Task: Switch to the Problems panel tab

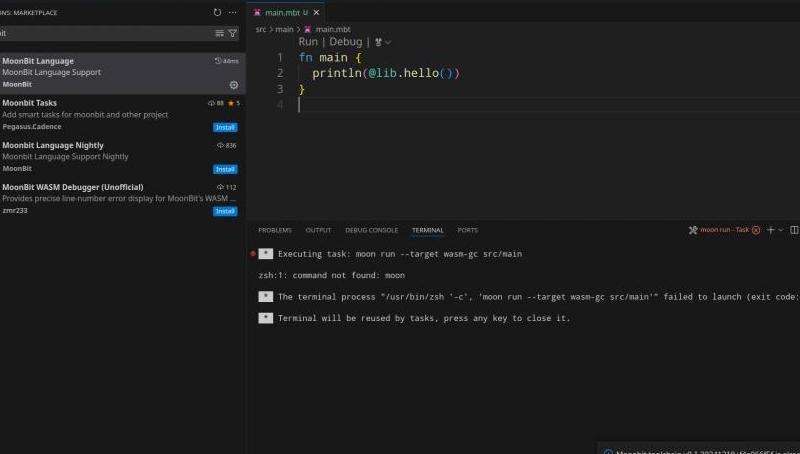Action: [x=275, y=230]
